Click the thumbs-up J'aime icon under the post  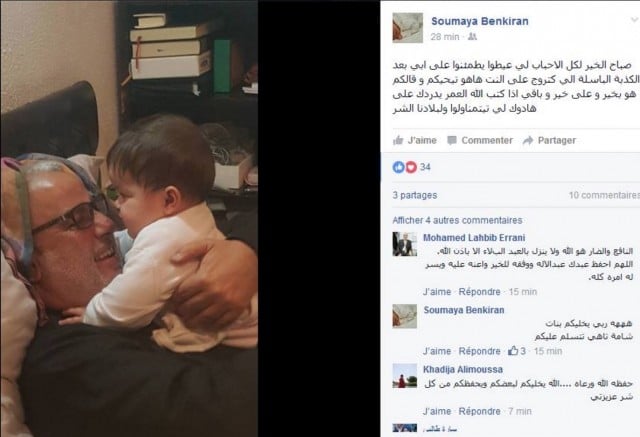[x=398, y=140]
